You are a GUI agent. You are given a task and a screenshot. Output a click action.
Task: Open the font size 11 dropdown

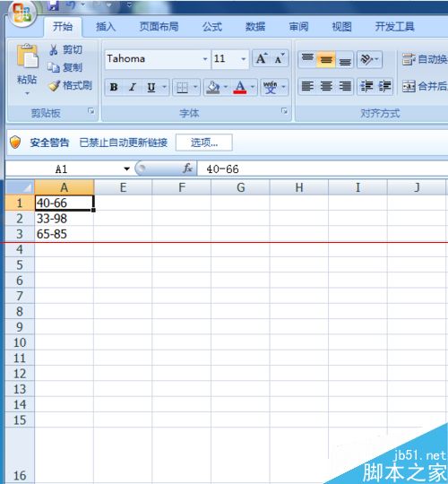click(x=244, y=58)
